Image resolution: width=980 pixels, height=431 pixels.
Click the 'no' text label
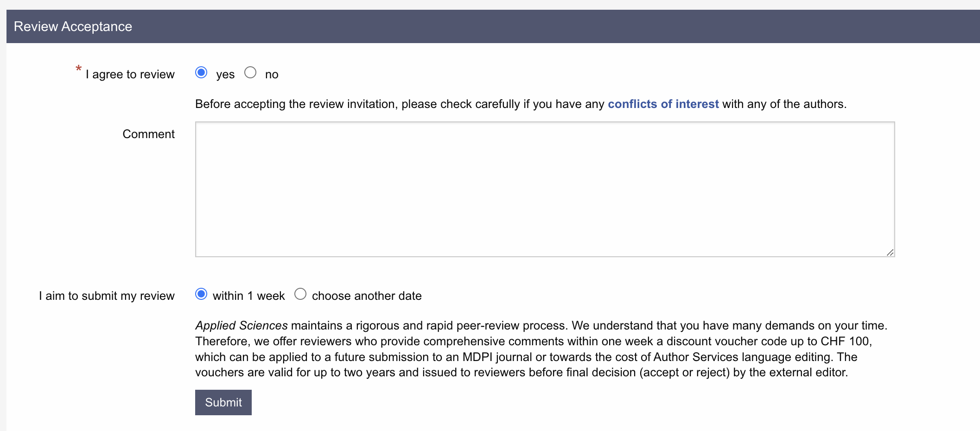click(x=272, y=75)
